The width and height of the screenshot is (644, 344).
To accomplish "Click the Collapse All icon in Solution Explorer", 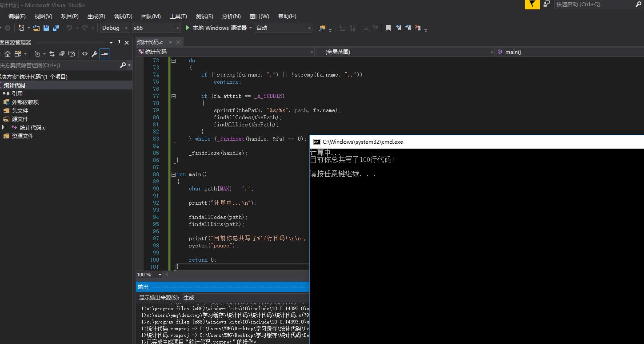I will [x=62, y=54].
